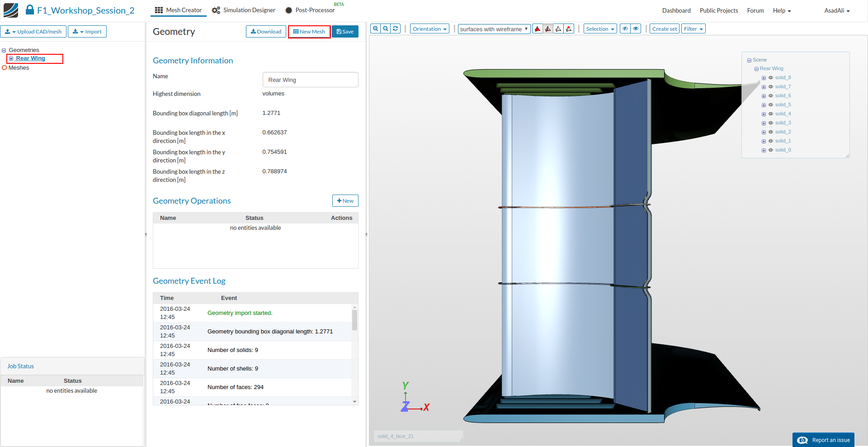Reset the 3D view with the refresh icon
The image size is (868, 447).
(396, 29)
